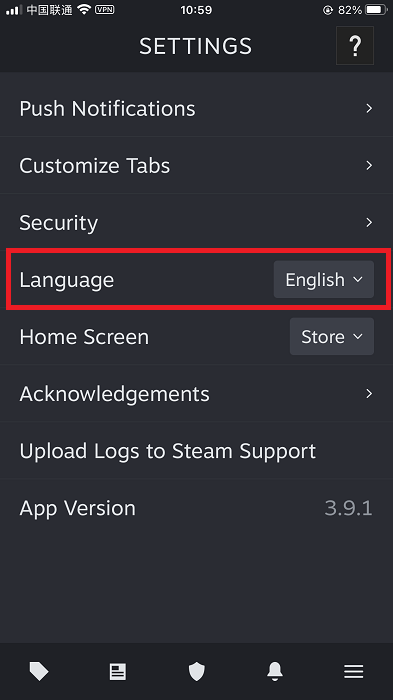Viewport: 393px width, 700px height.
Task: Open the Acknowledgements page
Action: point(196,394)
